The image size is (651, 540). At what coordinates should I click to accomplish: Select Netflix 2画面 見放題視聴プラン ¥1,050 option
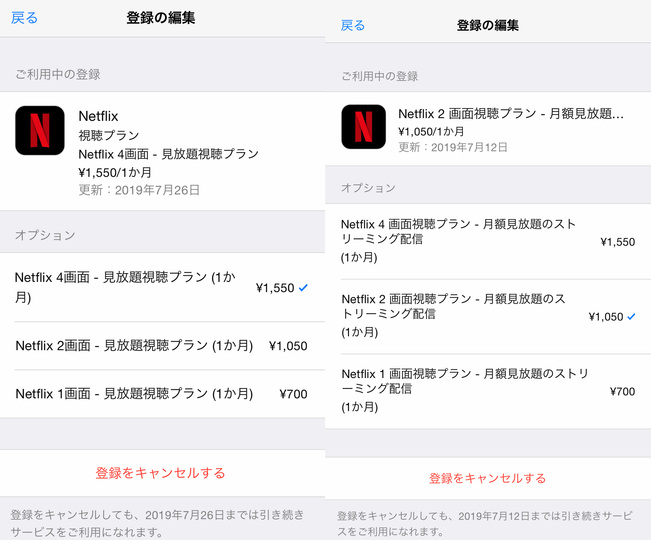(162, 346)
